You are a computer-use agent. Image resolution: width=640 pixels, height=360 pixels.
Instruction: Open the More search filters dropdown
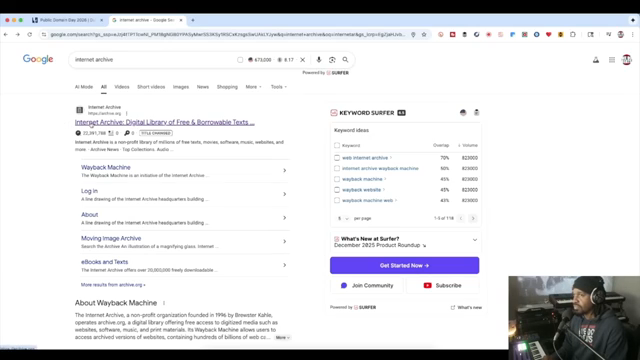coord(253,87)
